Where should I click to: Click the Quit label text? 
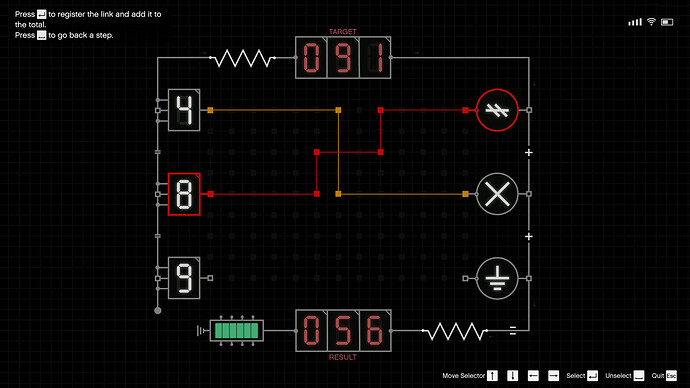657,376
